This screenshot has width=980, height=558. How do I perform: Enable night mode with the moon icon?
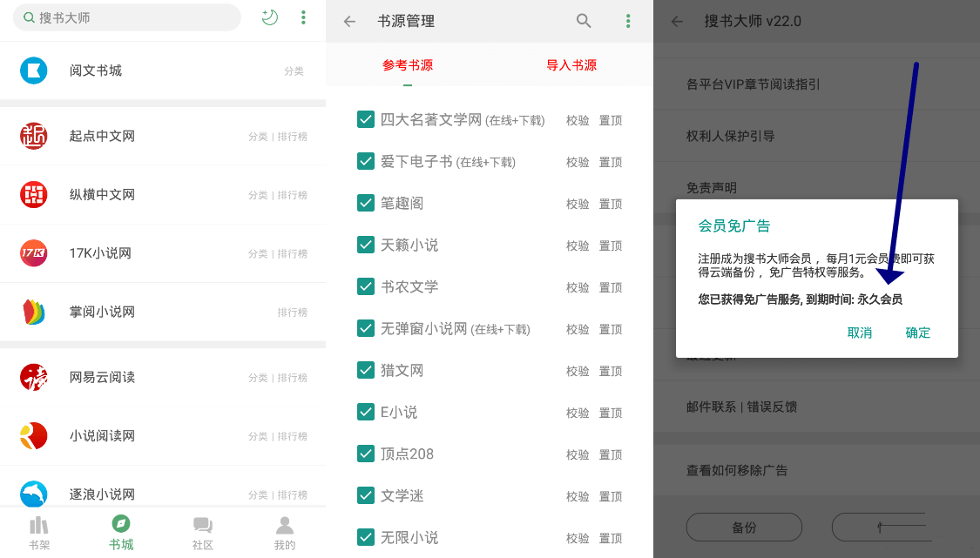[269, 17]
